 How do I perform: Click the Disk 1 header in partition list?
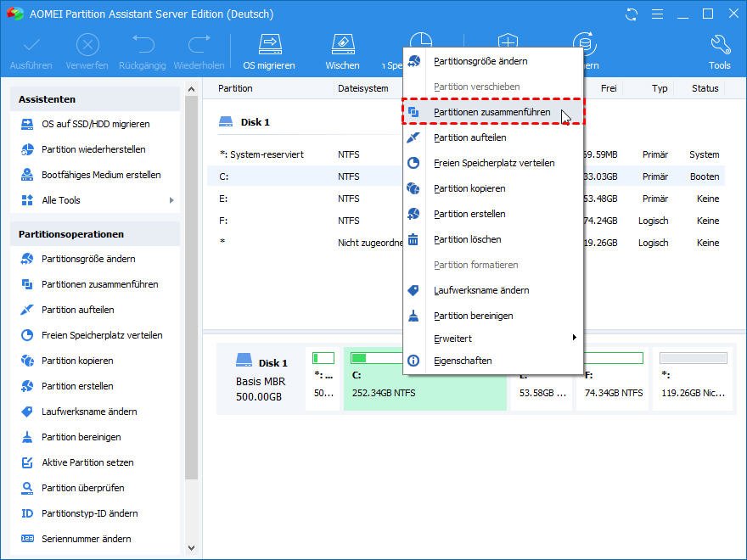pyautogui.click(x=244, y=122)
